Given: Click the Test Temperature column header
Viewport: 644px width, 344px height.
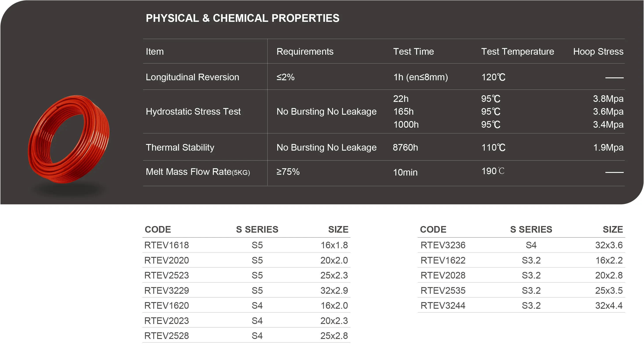Looking at the screenshot, I should tap(517, 52).
